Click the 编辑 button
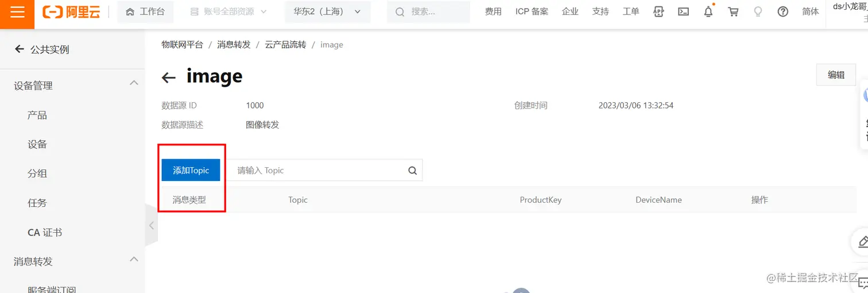Viewport: 868px width, 293px height. [836, 75]
